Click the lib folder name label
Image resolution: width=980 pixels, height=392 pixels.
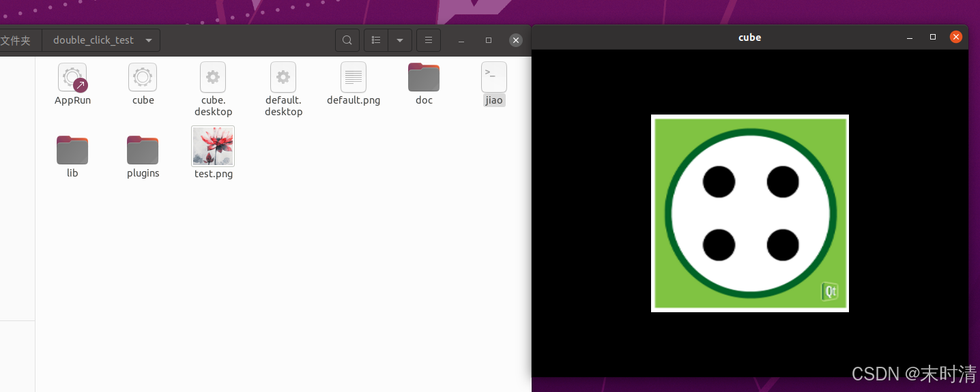(x=72, y=173)
